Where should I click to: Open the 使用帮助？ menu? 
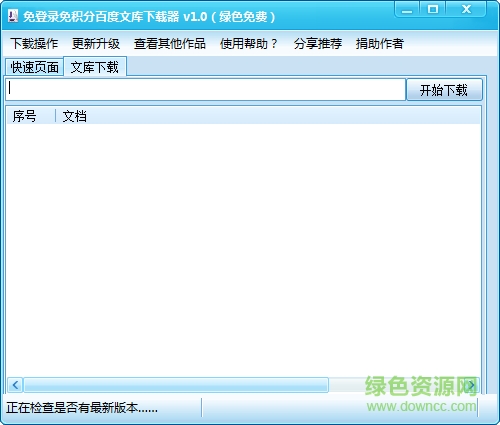(x=249, y=43)
